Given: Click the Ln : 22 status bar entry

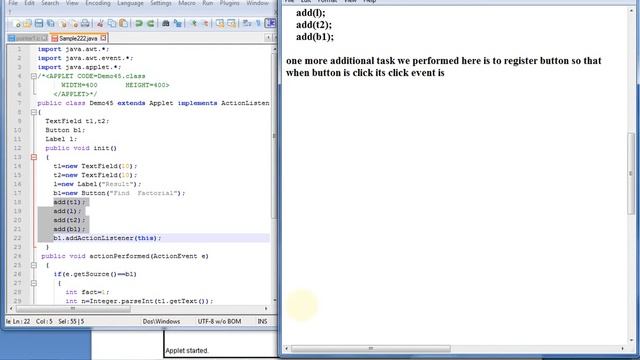Looking at the screenshot, I should coord(20,322).
